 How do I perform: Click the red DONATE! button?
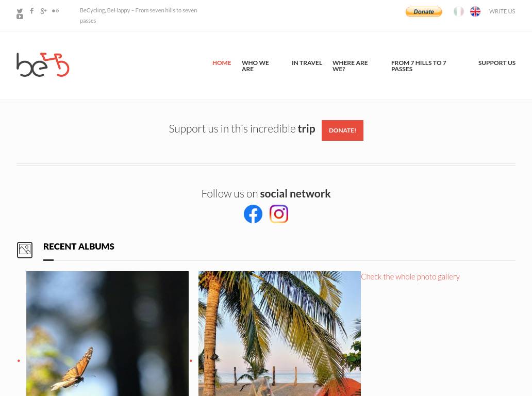tap(342, 130)
